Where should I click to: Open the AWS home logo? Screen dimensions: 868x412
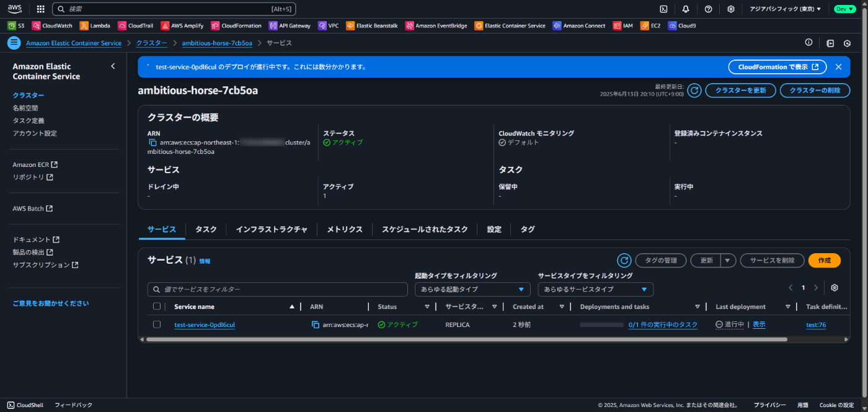(x=15, y=9)
